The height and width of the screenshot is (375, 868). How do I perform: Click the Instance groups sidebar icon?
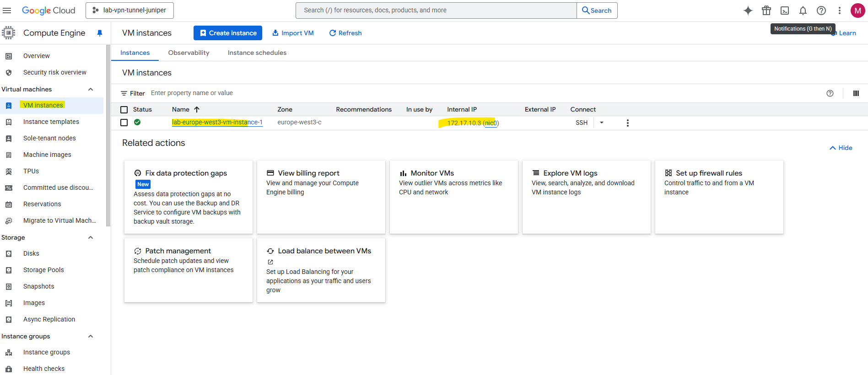(x=9, y=352)
